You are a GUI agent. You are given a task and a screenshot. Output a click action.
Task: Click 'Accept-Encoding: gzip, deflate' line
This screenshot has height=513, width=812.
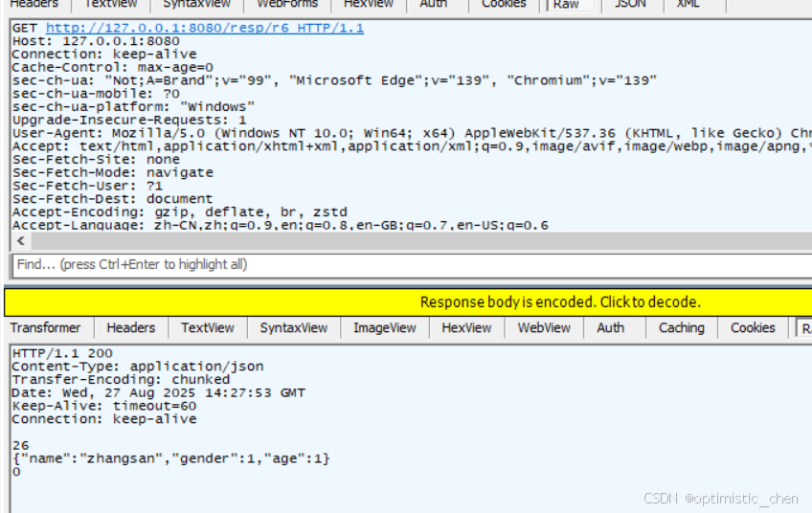click(x=179, y=212)
